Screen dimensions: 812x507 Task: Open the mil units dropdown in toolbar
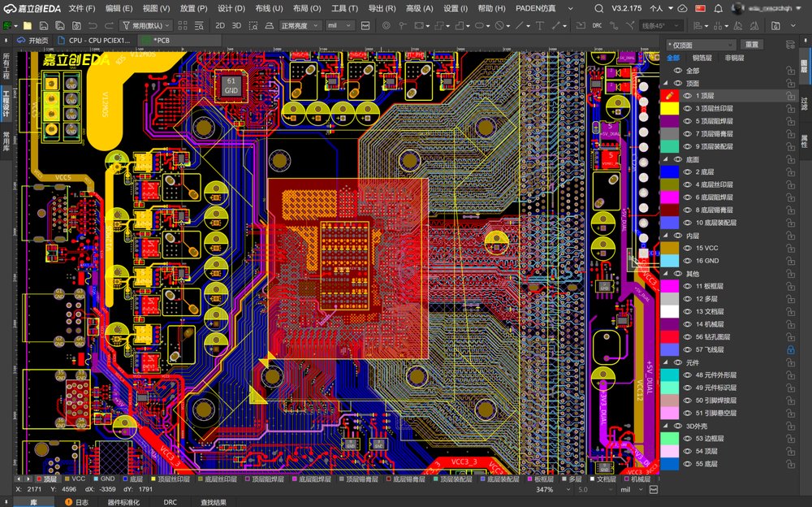340,25
